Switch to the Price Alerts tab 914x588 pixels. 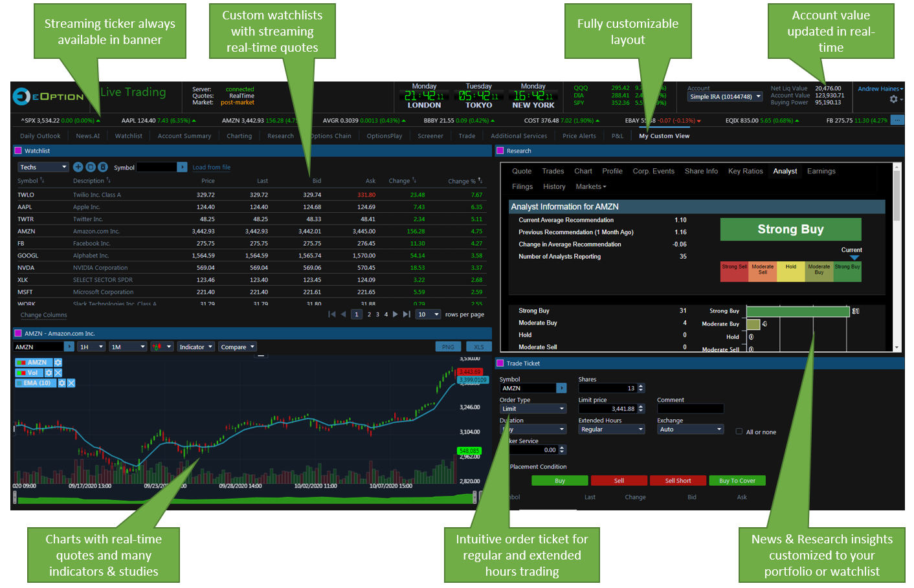coord(579,136)
